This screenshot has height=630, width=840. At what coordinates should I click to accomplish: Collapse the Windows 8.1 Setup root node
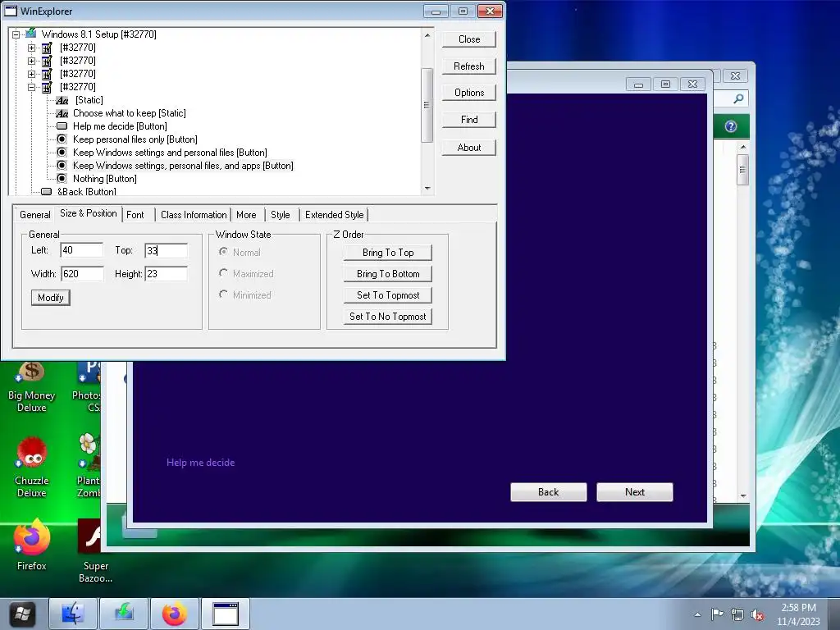pyautogui.click(x=16, y=34)
